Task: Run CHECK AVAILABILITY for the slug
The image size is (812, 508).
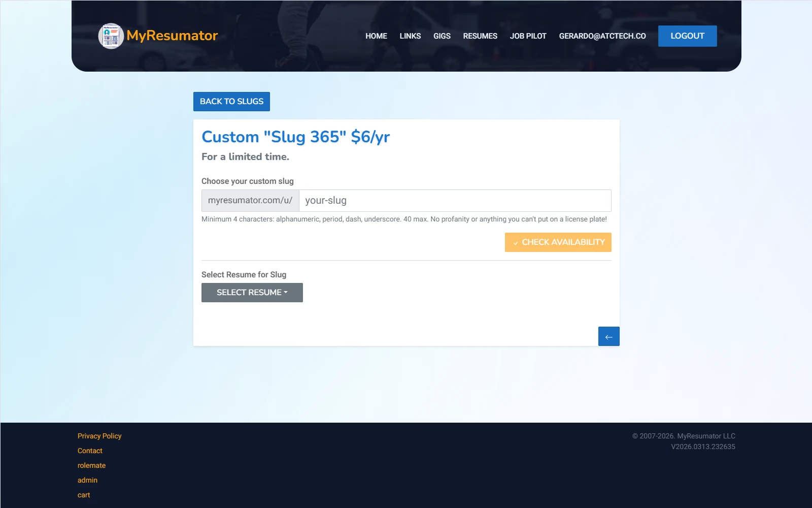Action: (x=558, y=242)
